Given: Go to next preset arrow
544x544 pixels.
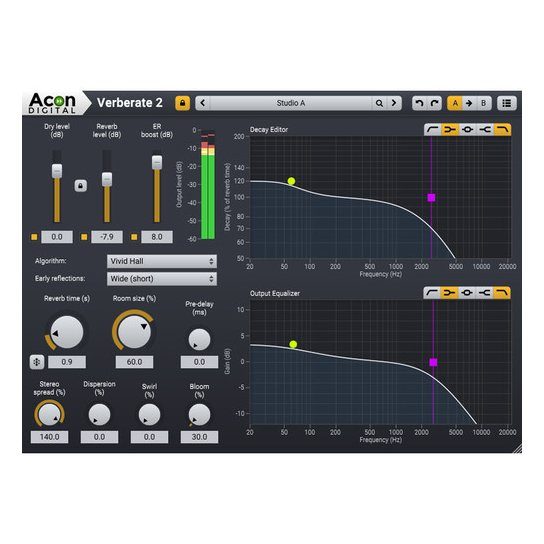Looking at the screenshot, I should [x=394, y=103].
